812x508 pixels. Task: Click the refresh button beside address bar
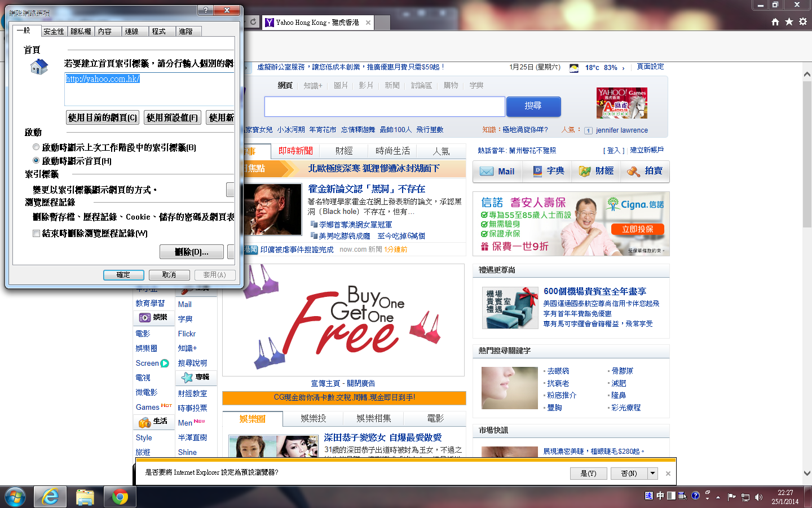[253, 22]
